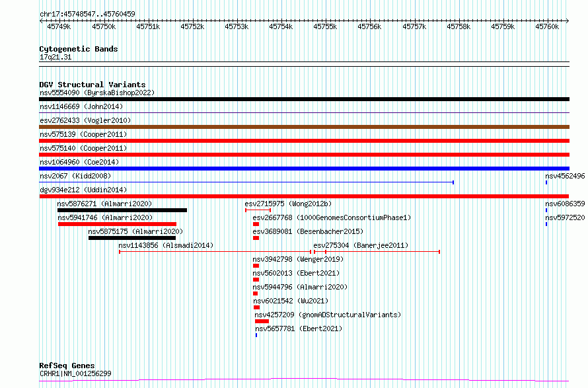Open variant nsv5554090 (ByrskaBishop2022) label
This screenshot has height=388, width=588.
(x=97, y=93)
